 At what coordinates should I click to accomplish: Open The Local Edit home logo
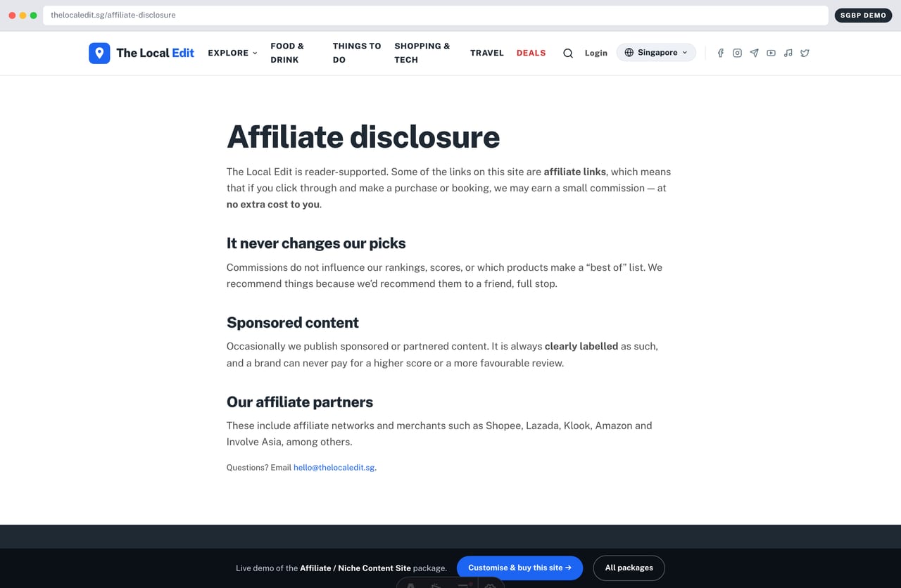tap(141, 53)
